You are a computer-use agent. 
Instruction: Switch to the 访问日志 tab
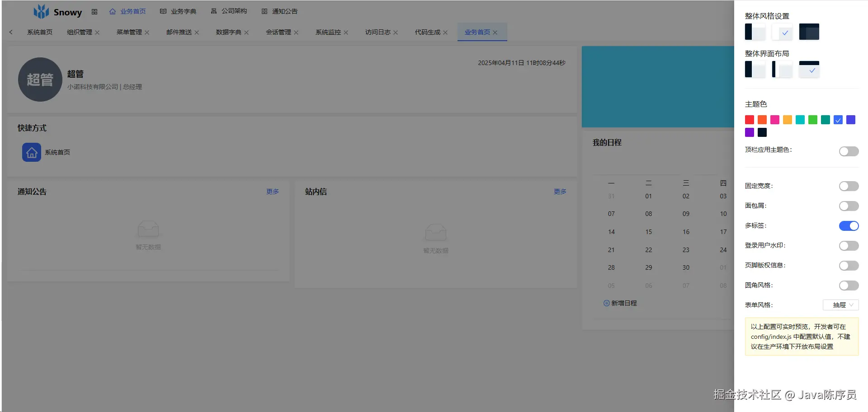[378, 32]
